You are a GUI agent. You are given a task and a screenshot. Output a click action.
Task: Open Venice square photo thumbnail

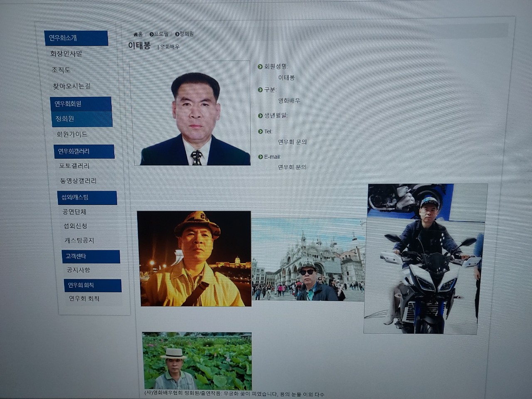pyautogui.click(x=309, y=259)
